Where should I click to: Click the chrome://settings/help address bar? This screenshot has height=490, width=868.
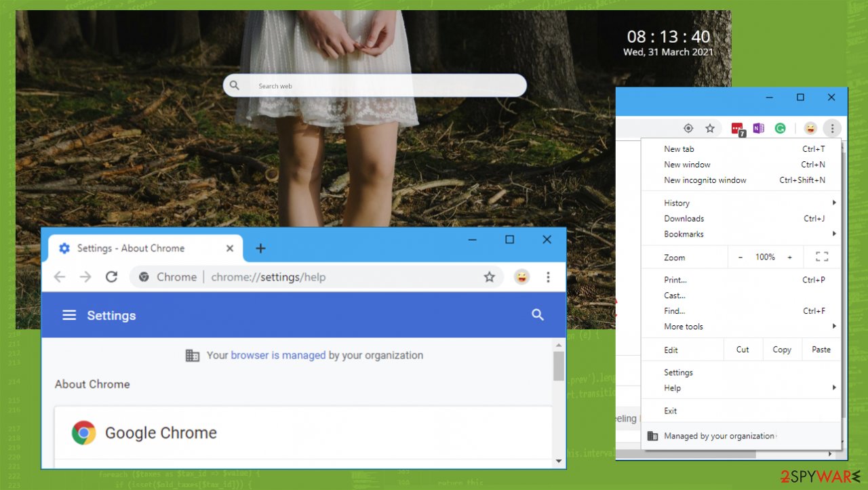click(317, 277)
